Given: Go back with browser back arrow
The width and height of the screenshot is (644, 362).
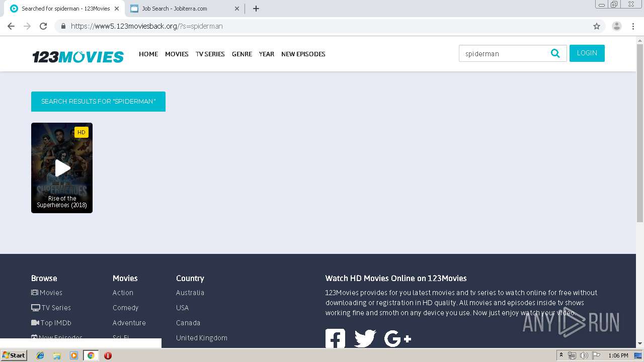Looking at the screenshot, I should (11, 26).
